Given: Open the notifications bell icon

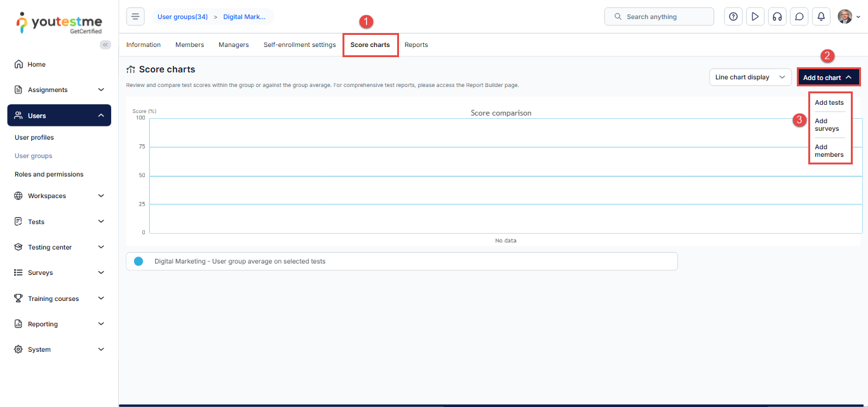Looking at the screenshot, I should (821, 17).
